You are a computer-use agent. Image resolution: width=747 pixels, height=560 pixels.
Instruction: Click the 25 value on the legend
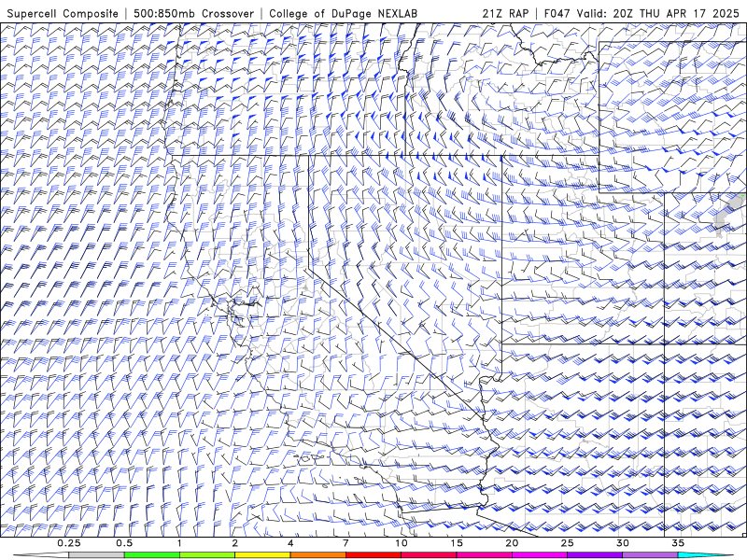[x=568, y=543]
